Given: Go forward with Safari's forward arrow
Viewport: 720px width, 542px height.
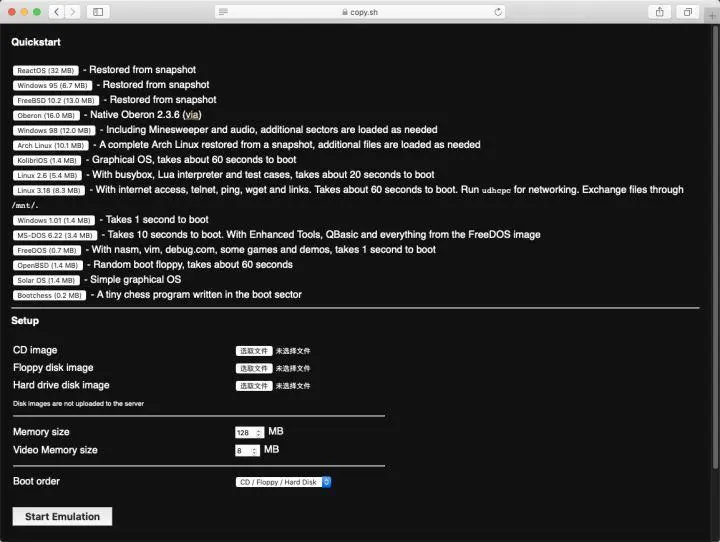Looking at the screenshot, I should (73, 11).
